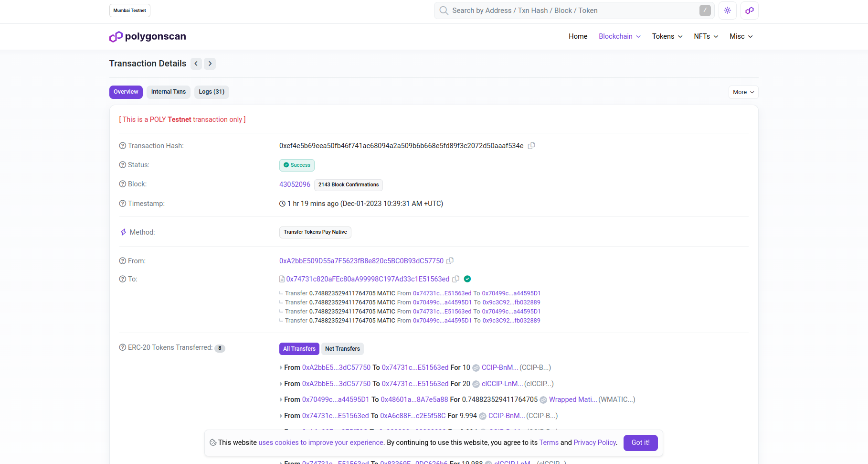
Task: Switch to the Internal Txns tab
Action: point(168,92)
